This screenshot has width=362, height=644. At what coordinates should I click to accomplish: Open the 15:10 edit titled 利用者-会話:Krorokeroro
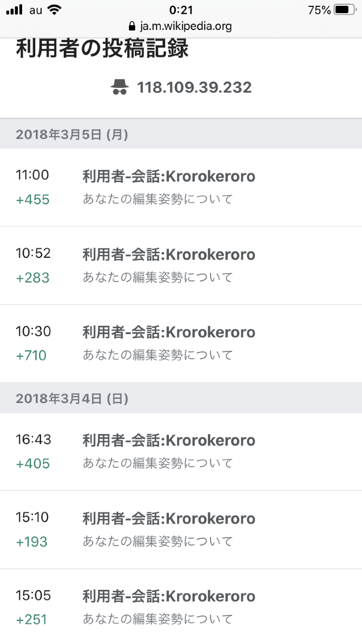pyautogui.click(x=168, y=519)
